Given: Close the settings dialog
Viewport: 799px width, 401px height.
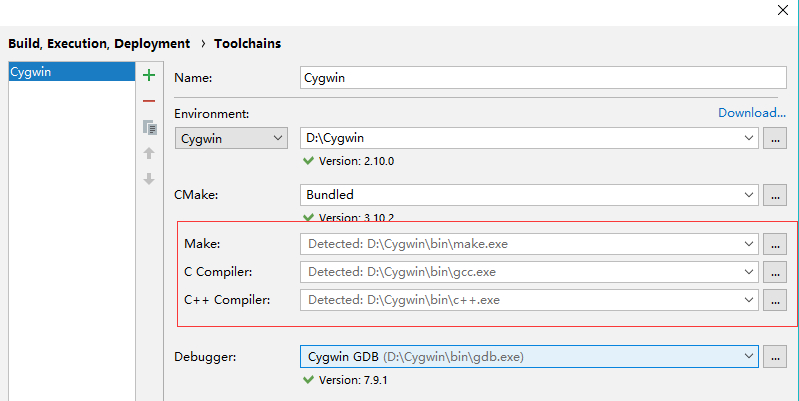Looking at the screenshot, I should click(x=782, y=11).
